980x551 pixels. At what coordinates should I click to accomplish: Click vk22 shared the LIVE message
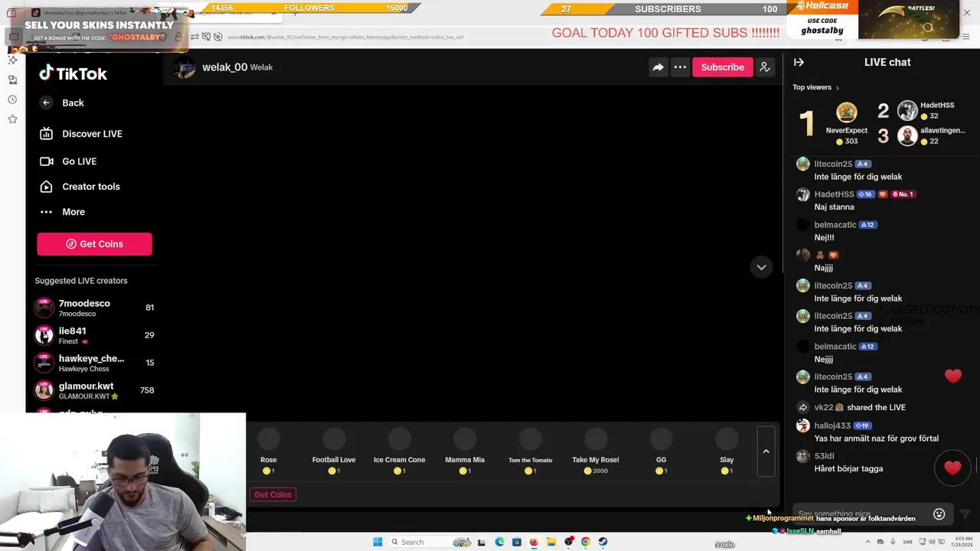[860, 408]
